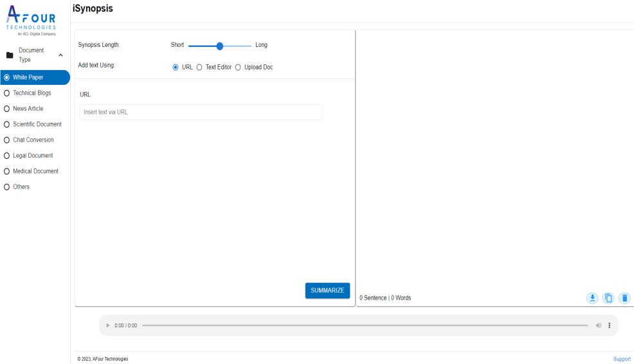Choose the URL input method radio

point(176,67)
